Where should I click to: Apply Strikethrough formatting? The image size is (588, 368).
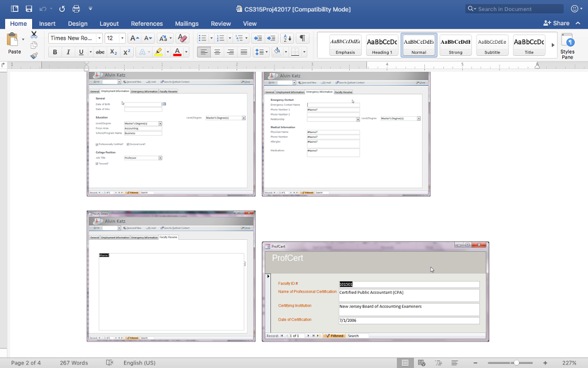point(100,52)
